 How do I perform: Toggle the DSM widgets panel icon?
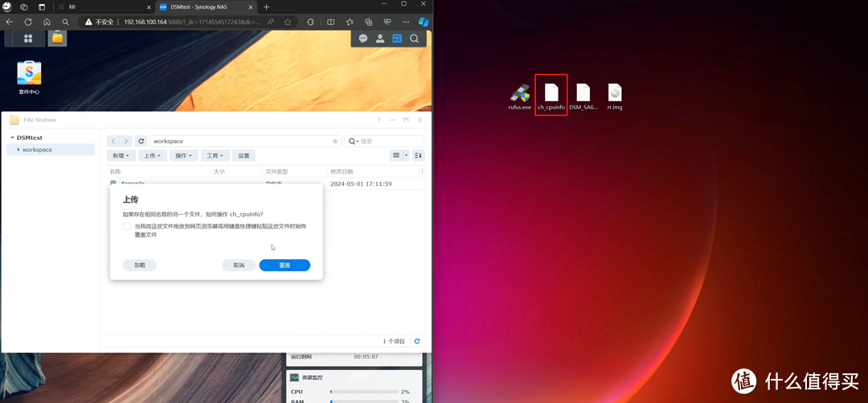point(397,39)
